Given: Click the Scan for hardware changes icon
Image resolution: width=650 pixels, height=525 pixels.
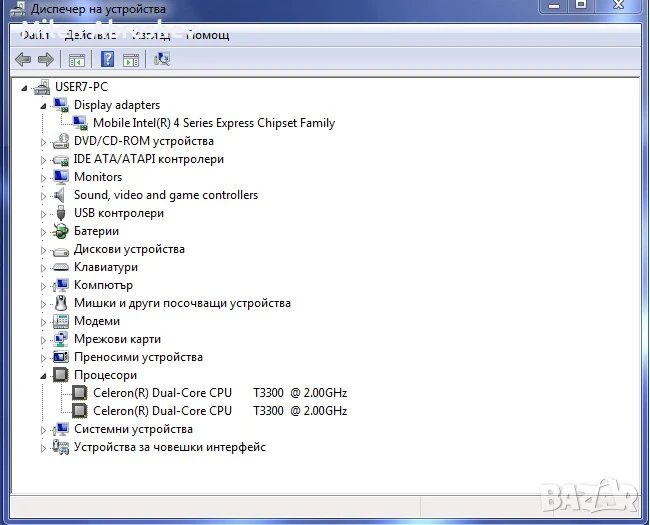Looking at the screenshot, I should [162, 59].
